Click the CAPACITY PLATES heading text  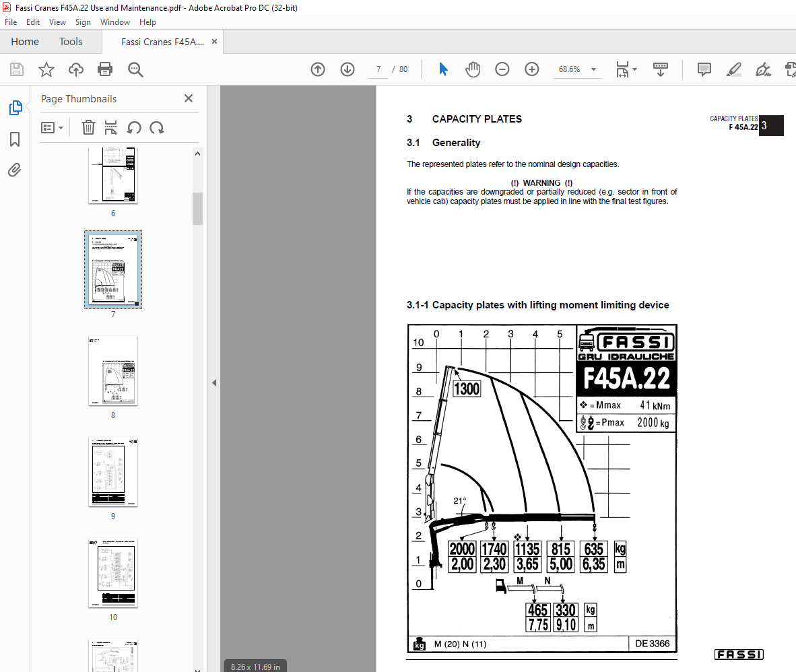pos(477,119)
